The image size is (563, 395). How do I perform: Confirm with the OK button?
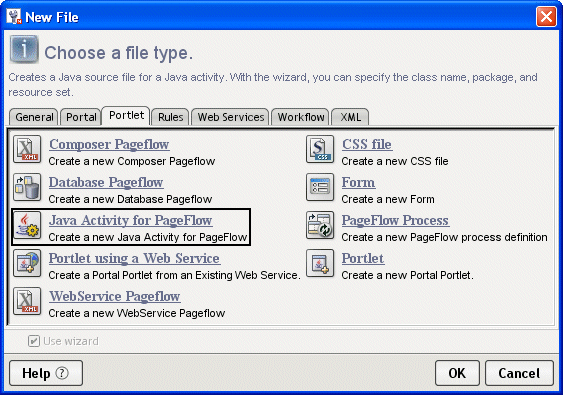pyautogui.click(x=457, y=373)
